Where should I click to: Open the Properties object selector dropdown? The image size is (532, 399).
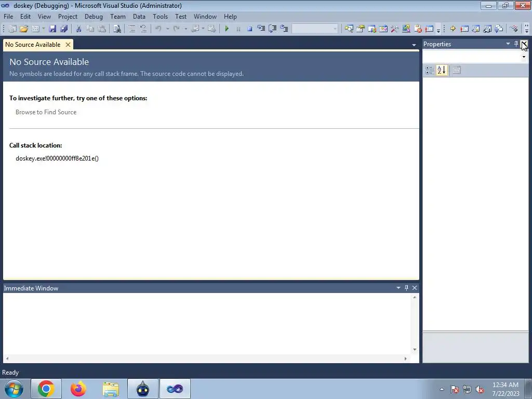point(524,57)
